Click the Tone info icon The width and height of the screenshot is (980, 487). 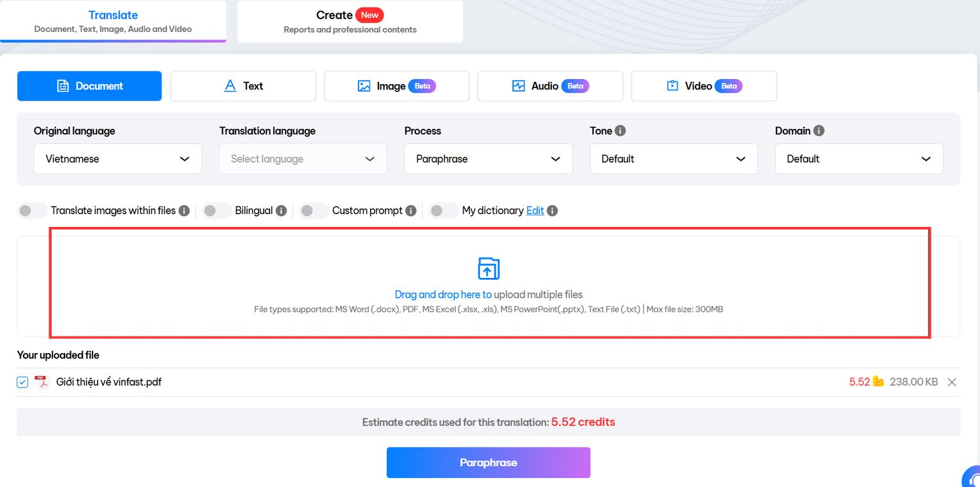coord(620,131)
